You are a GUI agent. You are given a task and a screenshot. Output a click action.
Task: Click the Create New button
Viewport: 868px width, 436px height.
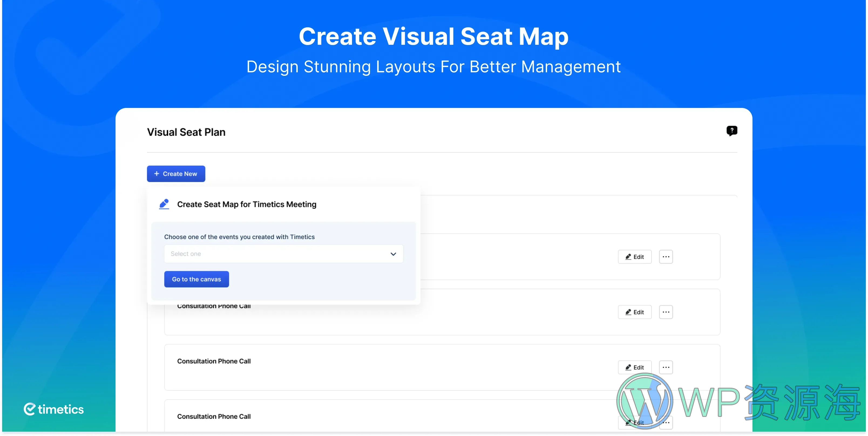point(176,173)
